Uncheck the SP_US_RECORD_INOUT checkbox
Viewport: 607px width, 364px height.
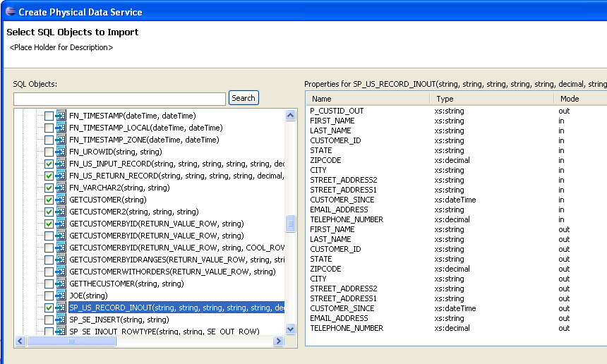[49, 308]
